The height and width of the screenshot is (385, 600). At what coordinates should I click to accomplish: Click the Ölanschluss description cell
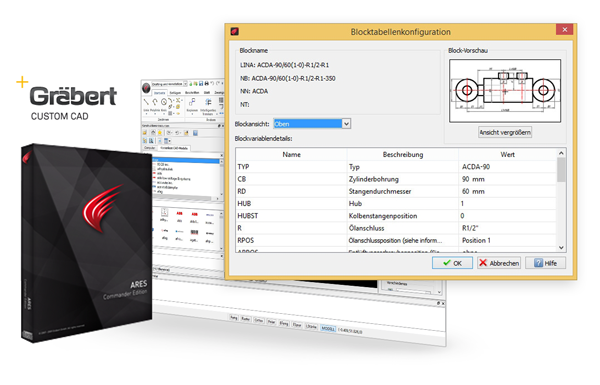pyautogui.click(x=403, y=228)
